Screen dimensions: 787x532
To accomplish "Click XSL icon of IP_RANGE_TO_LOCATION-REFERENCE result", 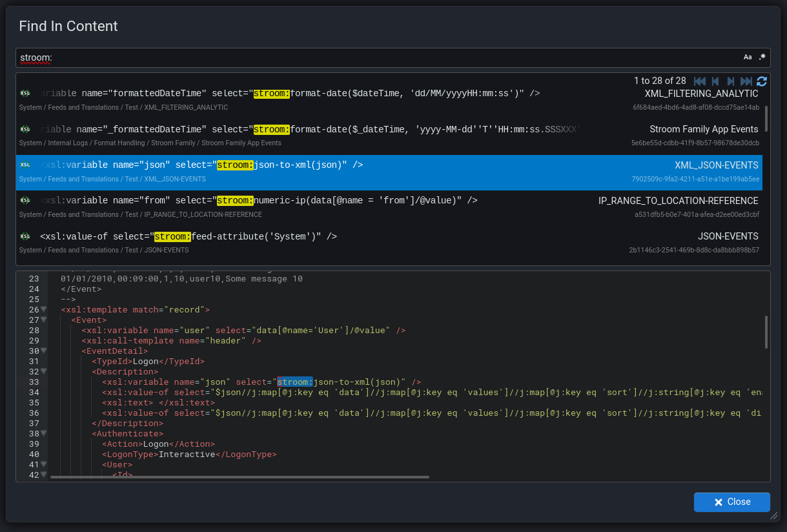I will 25,201.
